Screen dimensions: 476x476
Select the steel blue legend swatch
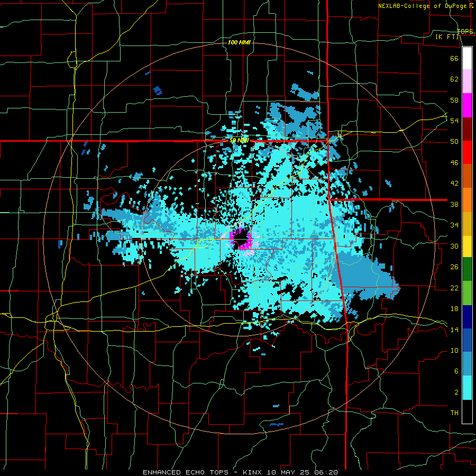click(467, 364)
